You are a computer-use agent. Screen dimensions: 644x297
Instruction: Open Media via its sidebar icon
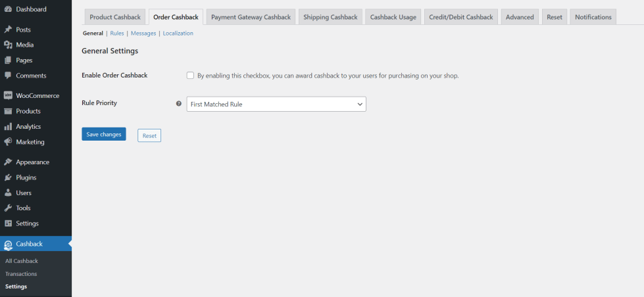click(x=8, y=45)
